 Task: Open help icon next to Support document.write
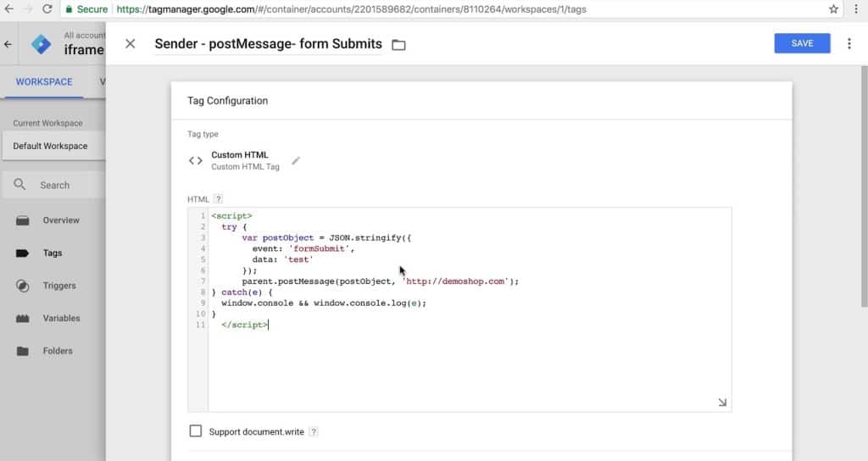click(x=314, y=431)
